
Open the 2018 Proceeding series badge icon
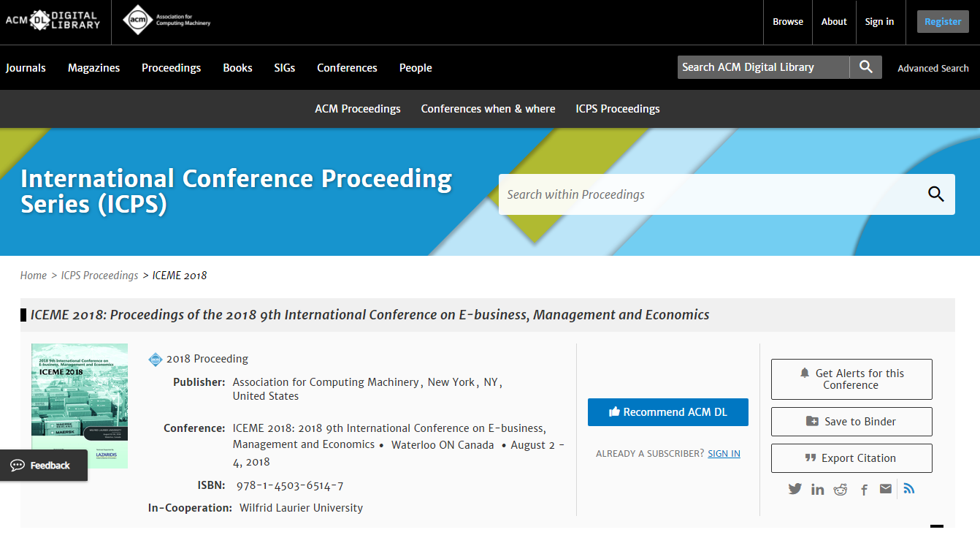(156, 359)
